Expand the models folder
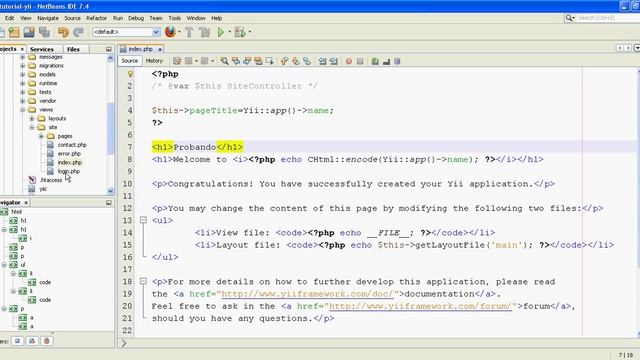Screen dimensions: 640x360 [22, 75]
